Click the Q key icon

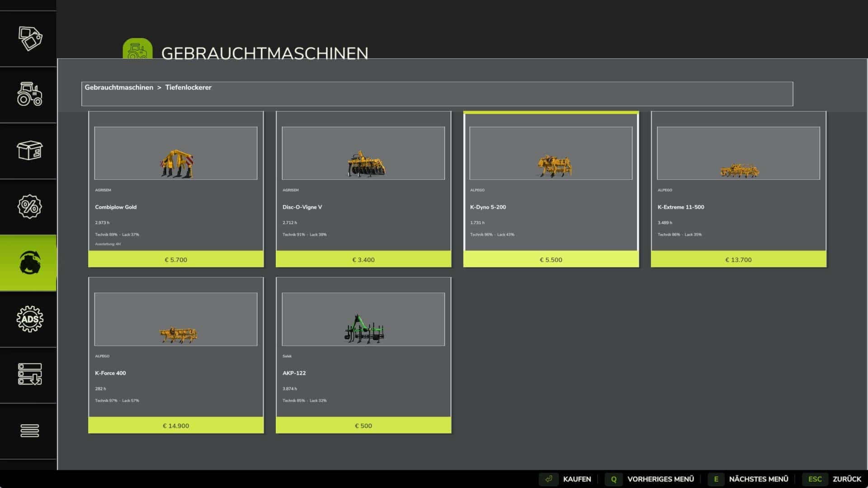(613, 479)
